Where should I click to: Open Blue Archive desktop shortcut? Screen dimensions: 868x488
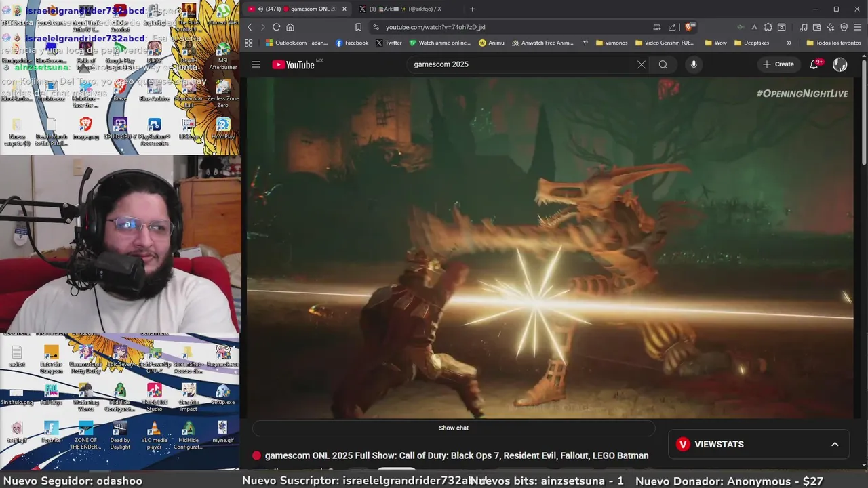click(x=155, y=90)
